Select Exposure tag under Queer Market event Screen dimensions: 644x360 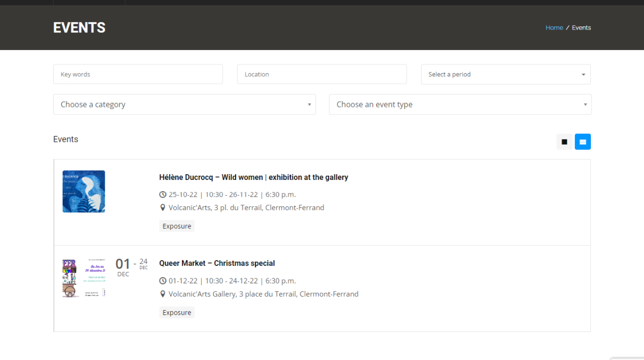click(x=177, y=313)
